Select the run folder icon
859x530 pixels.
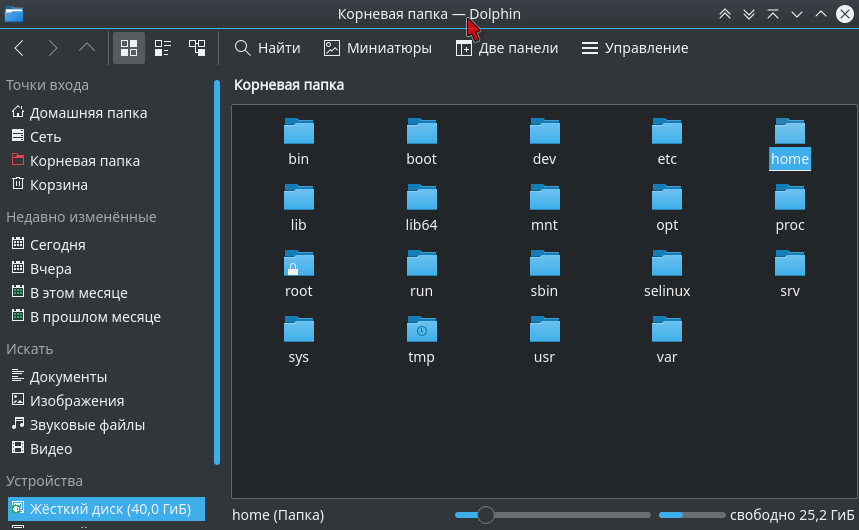click(x=421, y=264)
